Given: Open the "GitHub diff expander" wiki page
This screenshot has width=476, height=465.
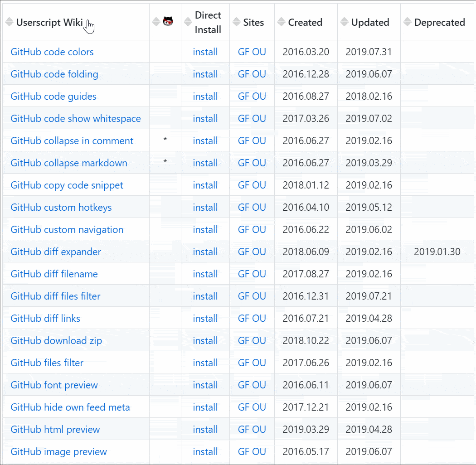Looking at the screenshot, I should pyautogui.click(x=55, y=252).
